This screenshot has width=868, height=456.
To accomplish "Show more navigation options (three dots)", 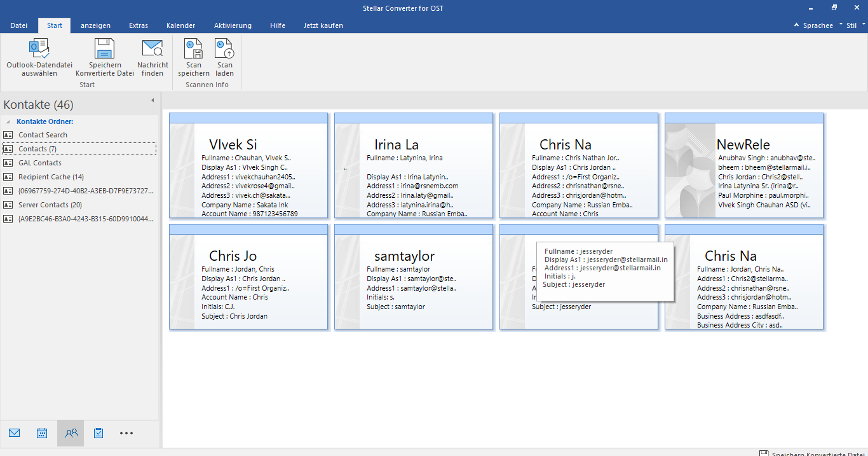I will pos(126,433).
